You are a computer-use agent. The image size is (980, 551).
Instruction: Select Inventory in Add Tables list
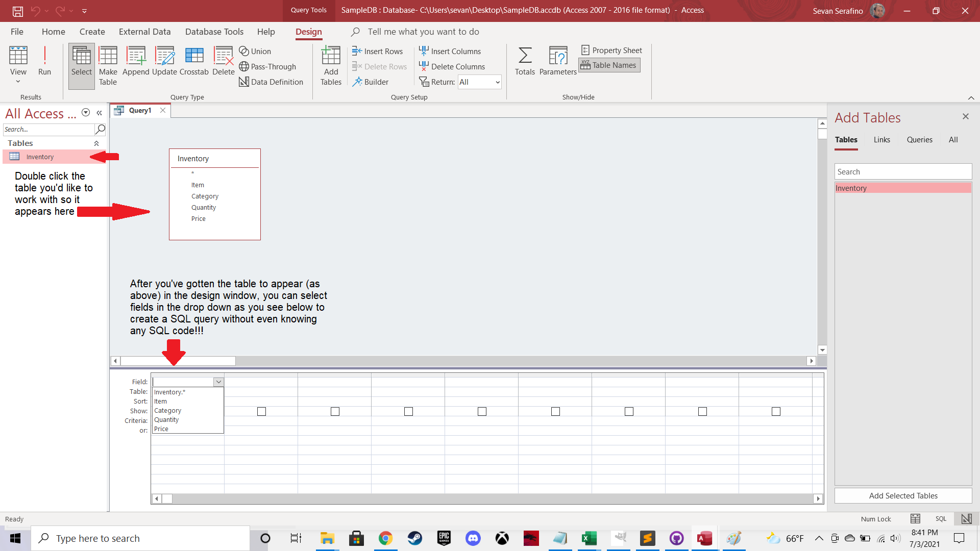coord(903,188)
